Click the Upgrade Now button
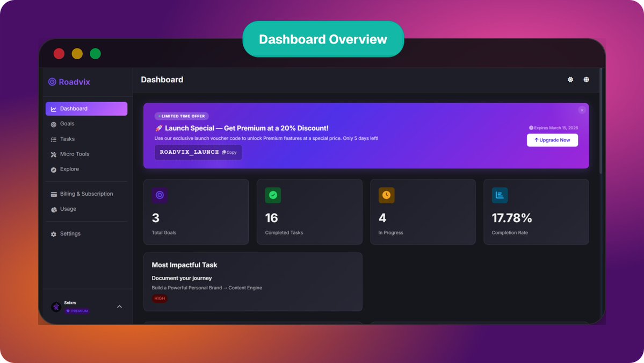The image size is (644, 363). [552, 140]
